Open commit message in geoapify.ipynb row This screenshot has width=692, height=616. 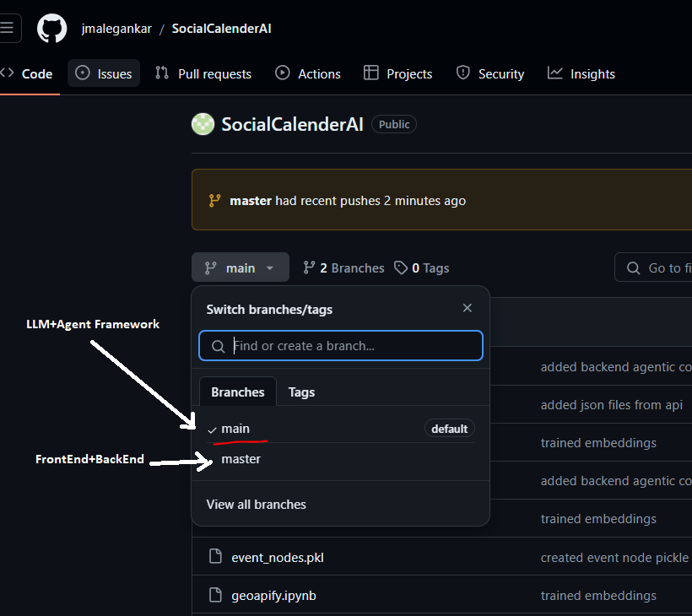[x=598, y=596]
